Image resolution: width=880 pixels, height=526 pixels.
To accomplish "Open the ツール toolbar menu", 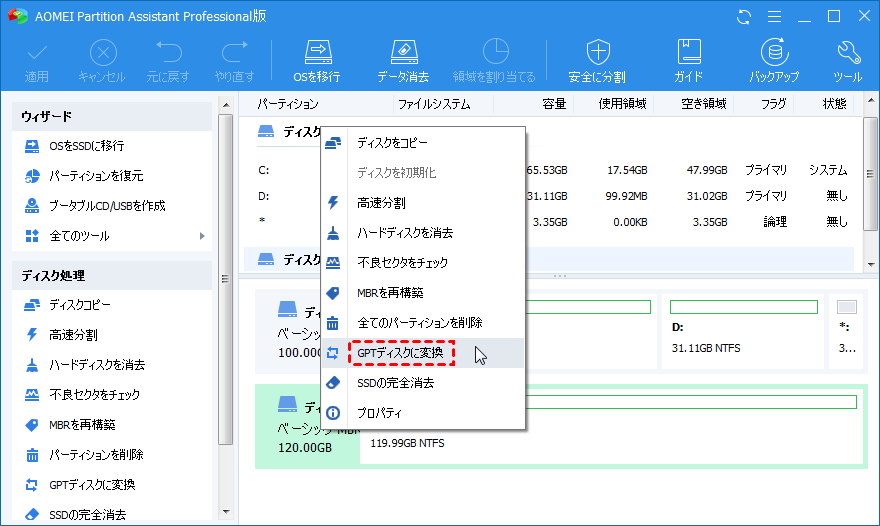I will coord(847,60).
